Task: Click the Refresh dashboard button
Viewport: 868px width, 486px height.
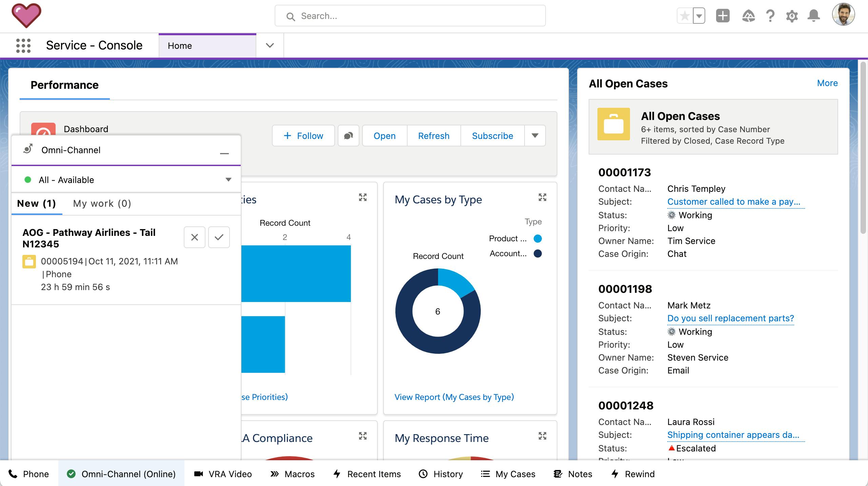Action: 433,136
